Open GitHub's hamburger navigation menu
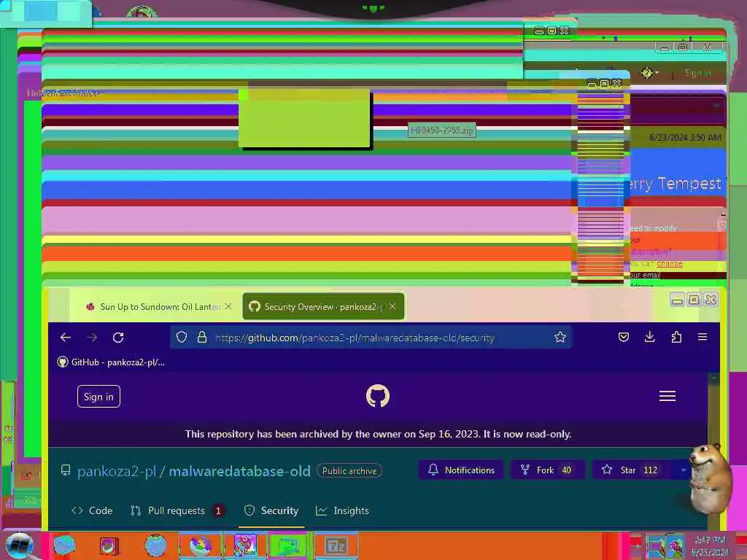The width and height of the screenshot is (747, 560). [667, 396]
